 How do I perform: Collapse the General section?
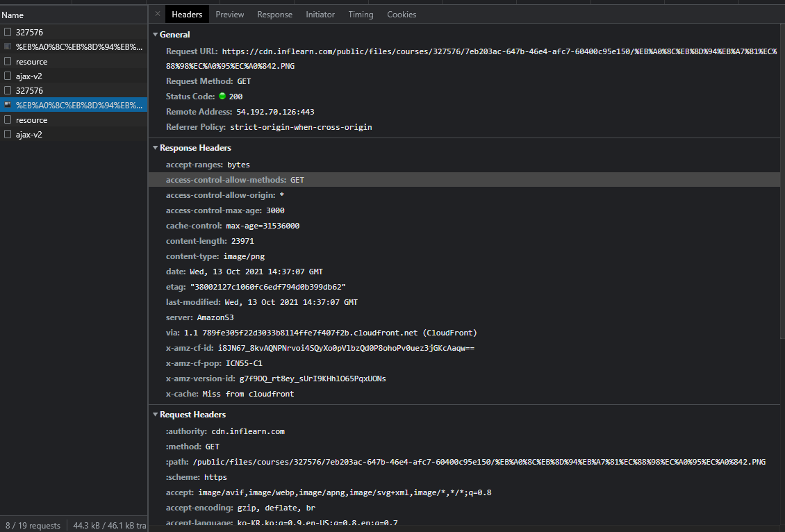click(x=156, y=35)
